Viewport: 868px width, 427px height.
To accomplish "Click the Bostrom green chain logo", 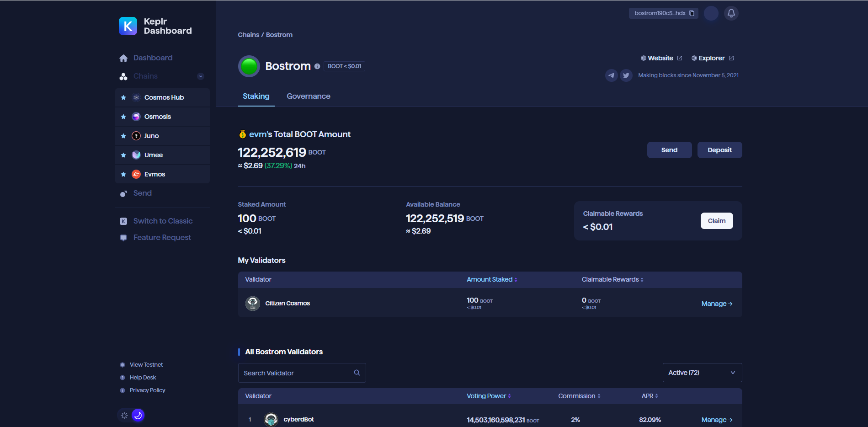I will click(x=249, y=66).
